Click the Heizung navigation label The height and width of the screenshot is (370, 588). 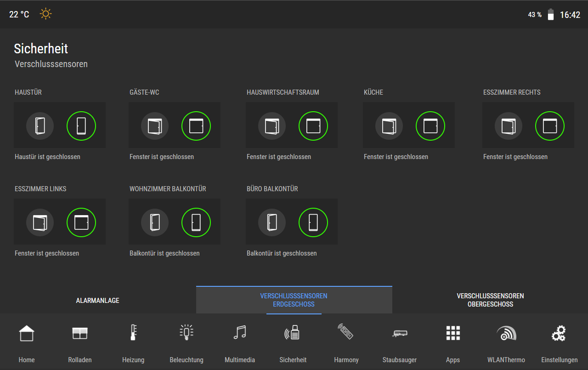pyautogui.click(x=133, y=360)
